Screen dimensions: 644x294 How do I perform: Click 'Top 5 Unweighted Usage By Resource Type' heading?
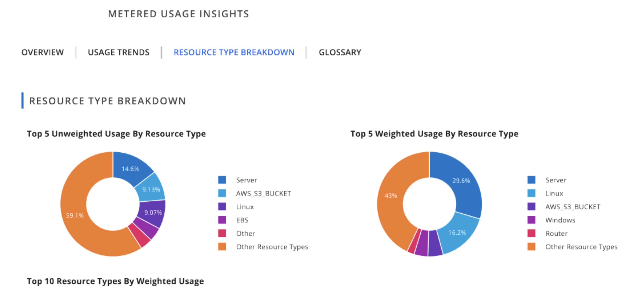click(x=117, y=134)
